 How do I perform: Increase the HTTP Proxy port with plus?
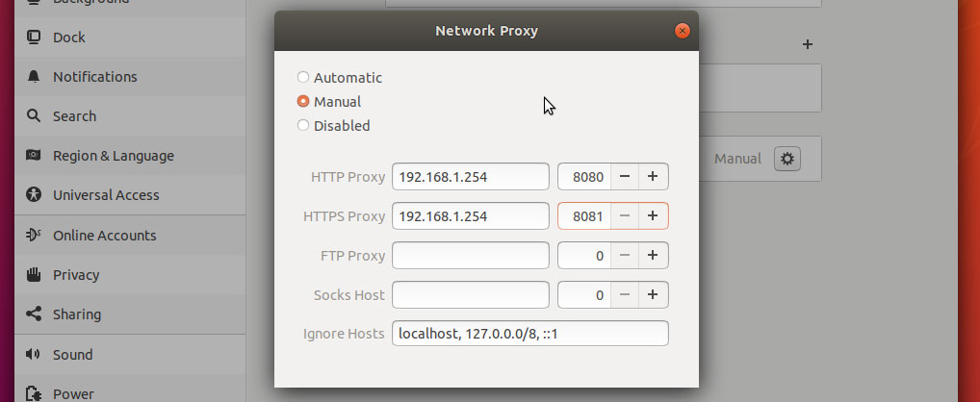[653, 177]
